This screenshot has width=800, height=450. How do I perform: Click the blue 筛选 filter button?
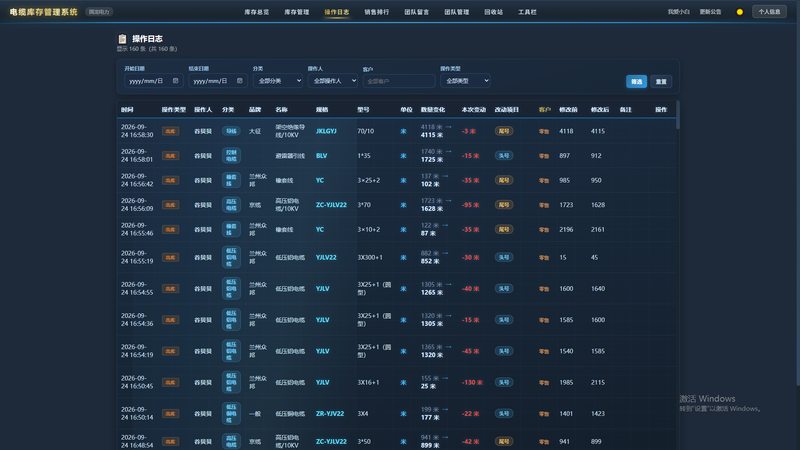[636, 82]
